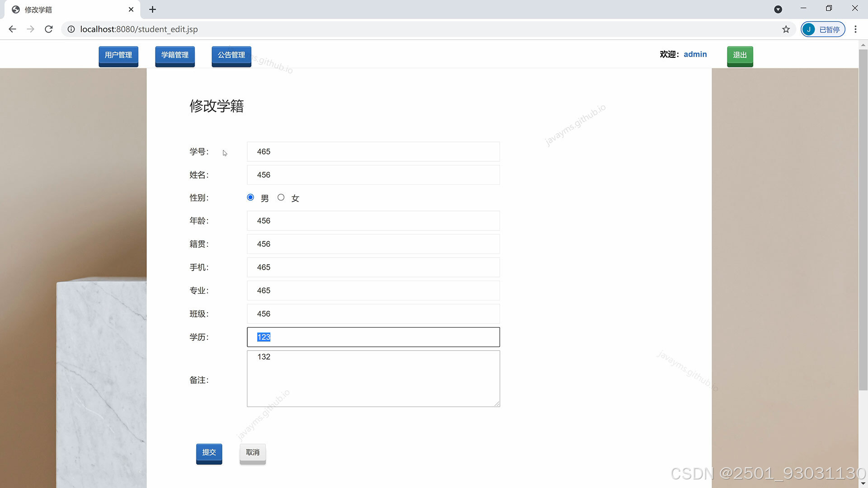Screen dimensions: 868x488
Task: Focus the 学号 input field
Action: click(x=373, y=152)
